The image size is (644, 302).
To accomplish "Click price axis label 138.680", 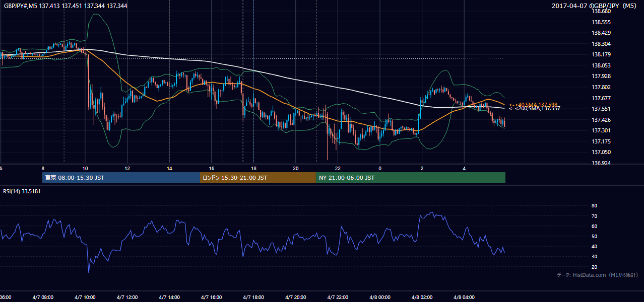I will [601, 12].
